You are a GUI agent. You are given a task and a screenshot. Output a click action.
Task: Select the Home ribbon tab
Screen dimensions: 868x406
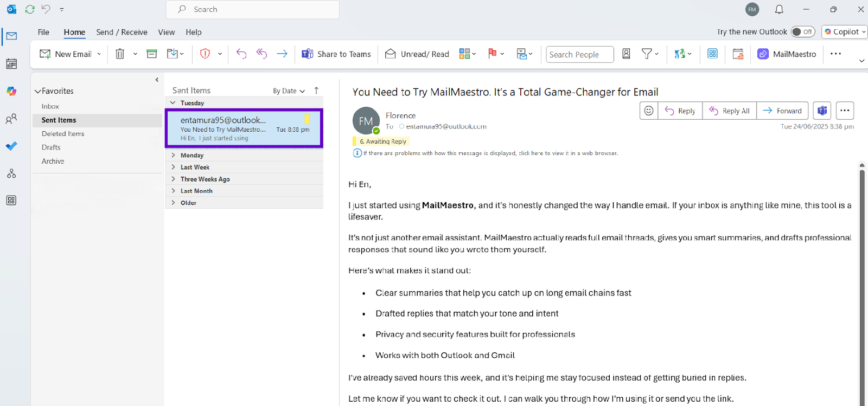coord(74,32)
